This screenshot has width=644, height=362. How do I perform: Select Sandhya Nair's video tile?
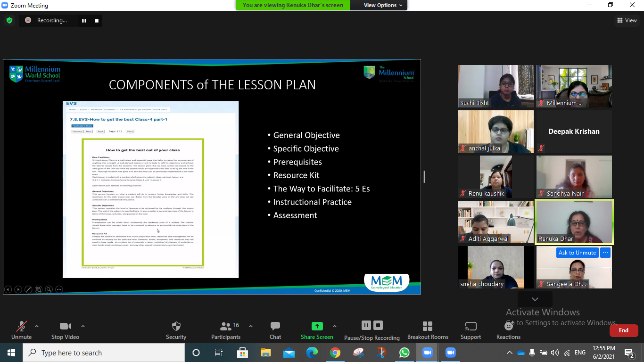[x=574, y=177]
